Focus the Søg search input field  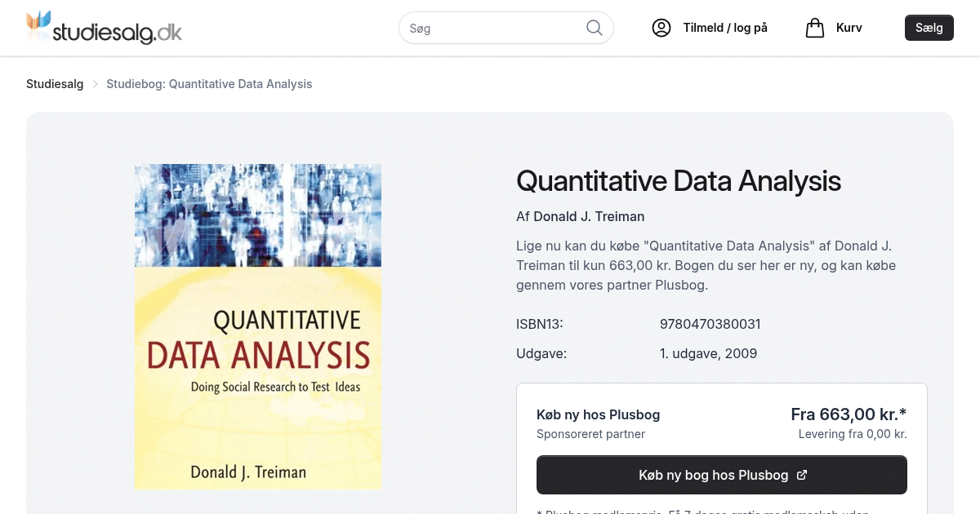tap(494, 28)
